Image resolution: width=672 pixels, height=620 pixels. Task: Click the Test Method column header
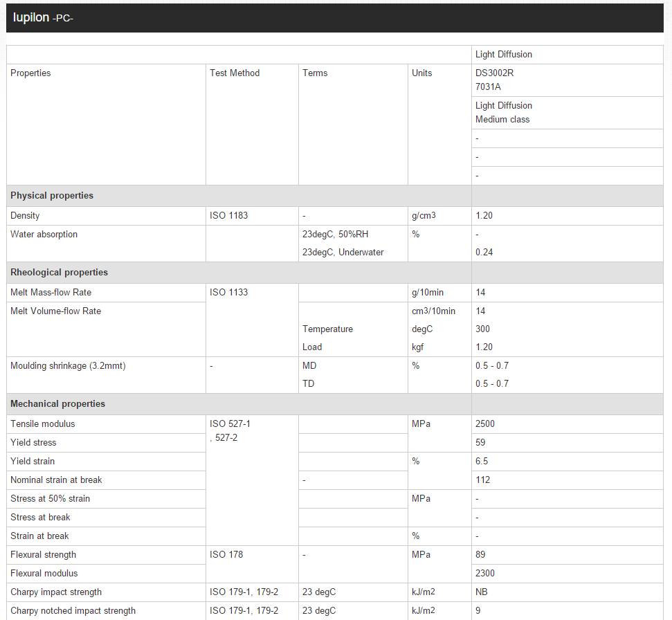pos(235,73)
